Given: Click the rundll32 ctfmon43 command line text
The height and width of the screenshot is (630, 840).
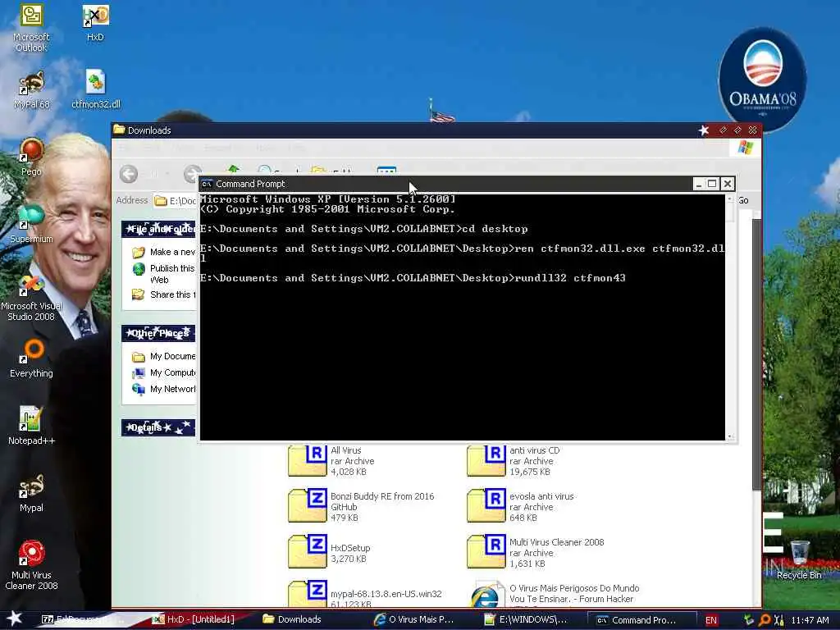Looking at the screenshot, I should pyautogui.click(x=570, y=278).
